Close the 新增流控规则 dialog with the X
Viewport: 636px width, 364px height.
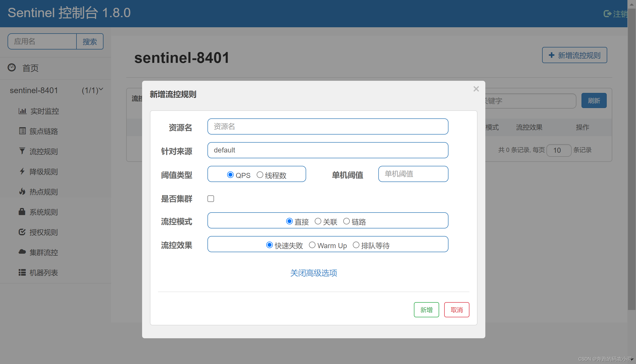coord(476,89)
